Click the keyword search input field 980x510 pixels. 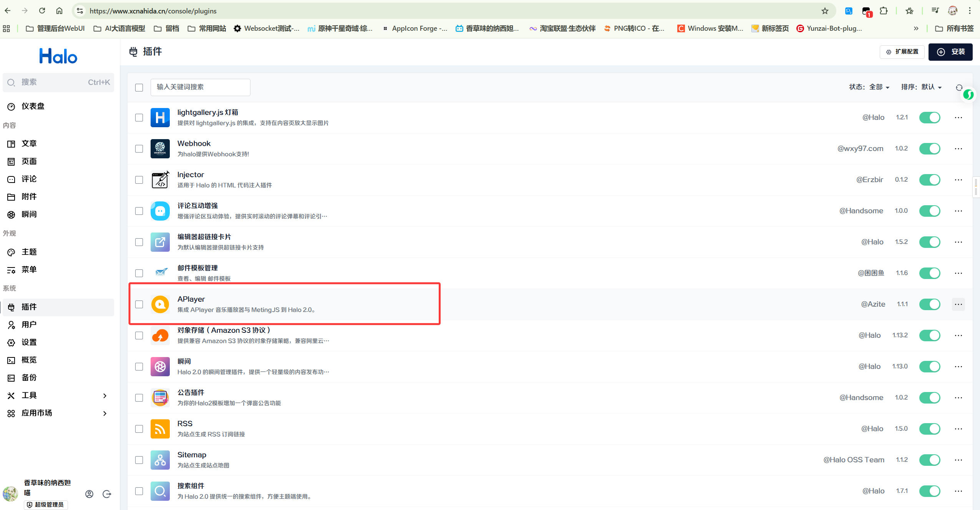[200, 87]
